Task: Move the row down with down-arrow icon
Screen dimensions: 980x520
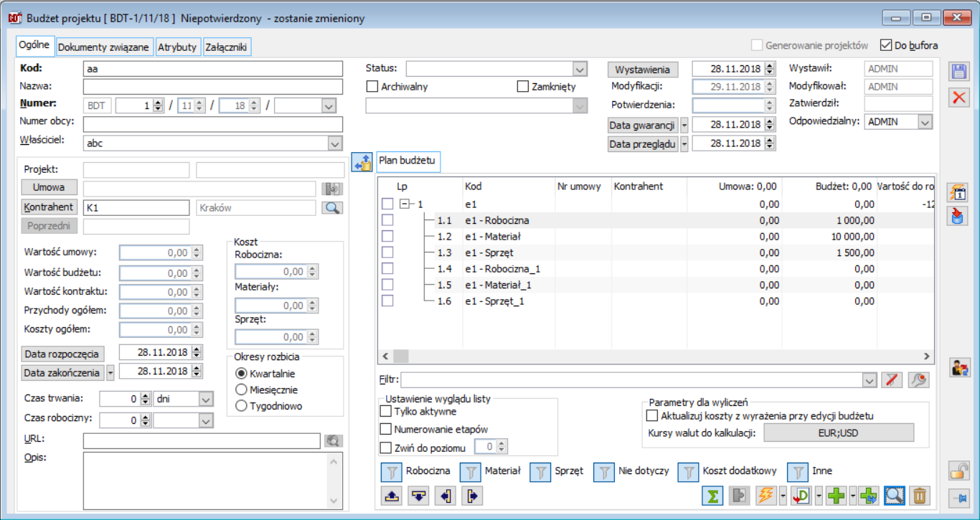Action: click(419, 496)
